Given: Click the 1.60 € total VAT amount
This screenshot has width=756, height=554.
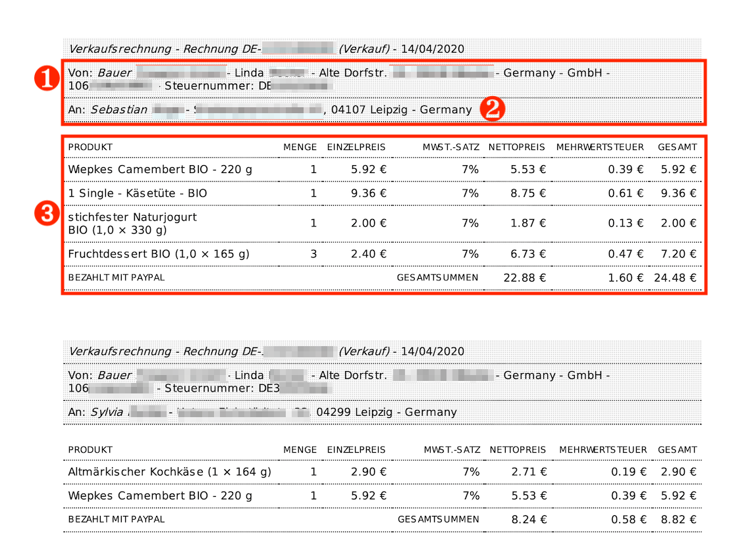Looking at the screenshot, I should click(626, 278).
